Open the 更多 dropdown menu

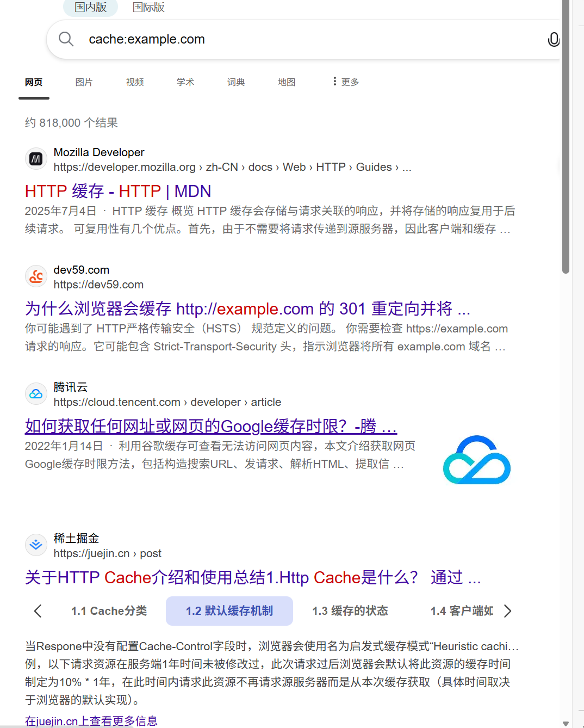[346, 82]
